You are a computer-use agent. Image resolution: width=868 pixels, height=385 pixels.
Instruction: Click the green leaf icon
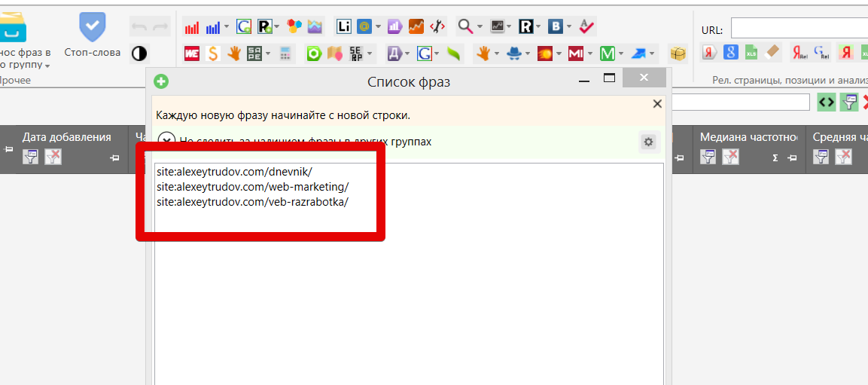(x=453, y=53)
